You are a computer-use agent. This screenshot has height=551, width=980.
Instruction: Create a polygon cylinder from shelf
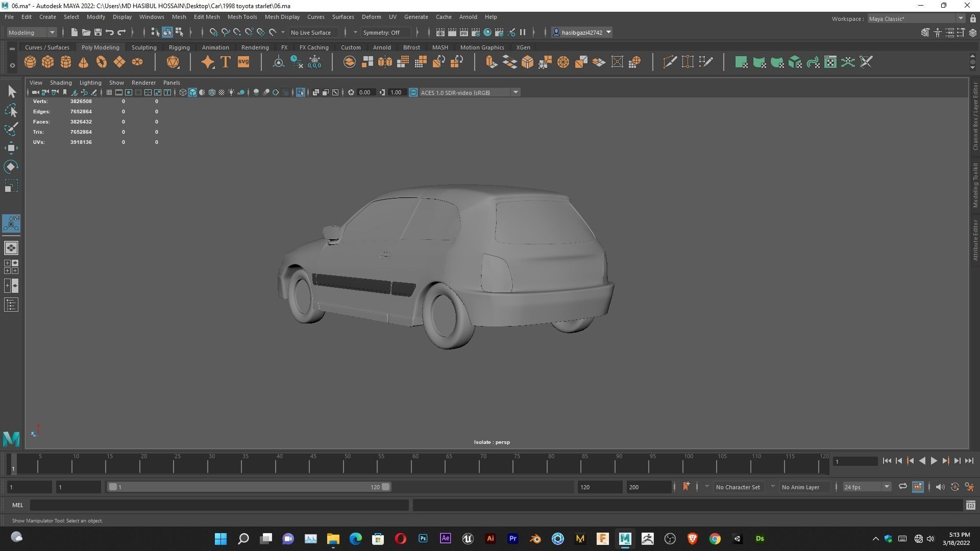tap(66, 62)
